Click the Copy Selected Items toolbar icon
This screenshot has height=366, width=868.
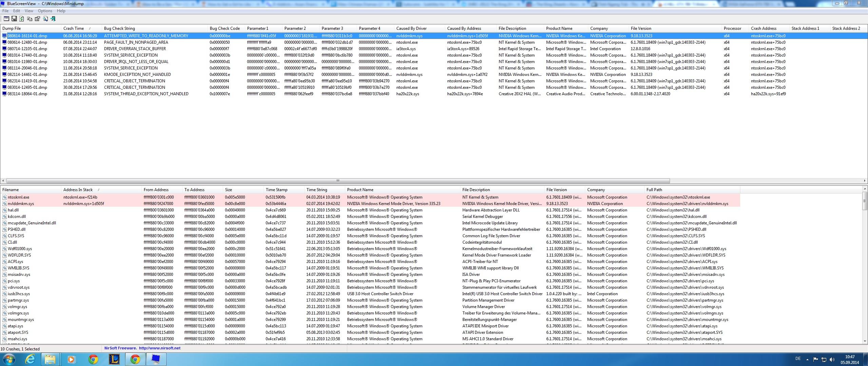[x=30, y=19]
